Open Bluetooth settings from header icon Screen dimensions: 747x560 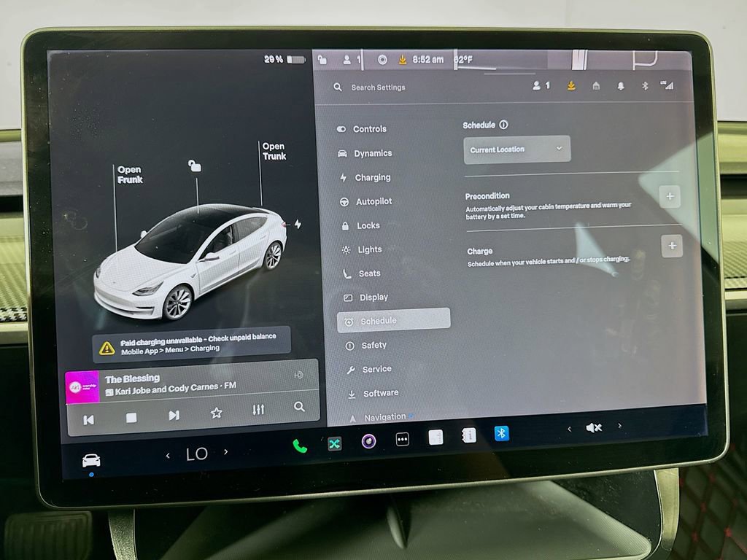[645, 86]
